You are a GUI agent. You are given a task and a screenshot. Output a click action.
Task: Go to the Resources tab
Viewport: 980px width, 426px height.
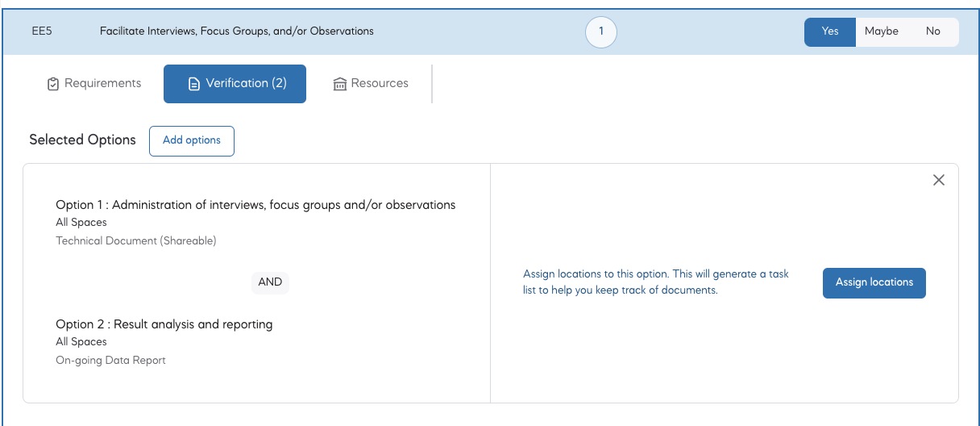[x=371, y=84]
